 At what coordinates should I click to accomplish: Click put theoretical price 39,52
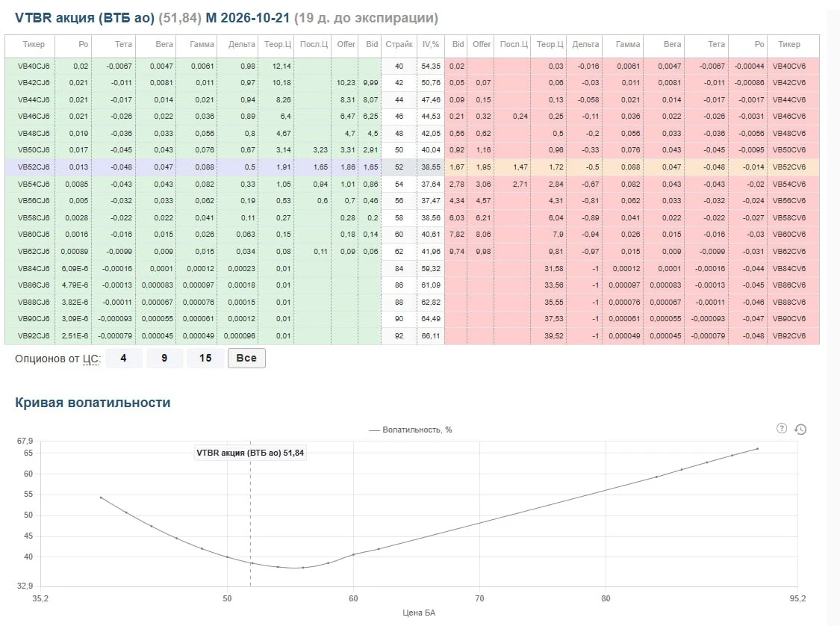click(554, 336)
